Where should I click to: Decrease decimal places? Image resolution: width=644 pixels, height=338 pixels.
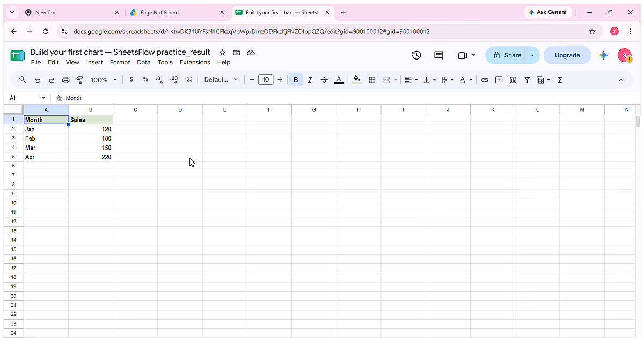(159, 79)
